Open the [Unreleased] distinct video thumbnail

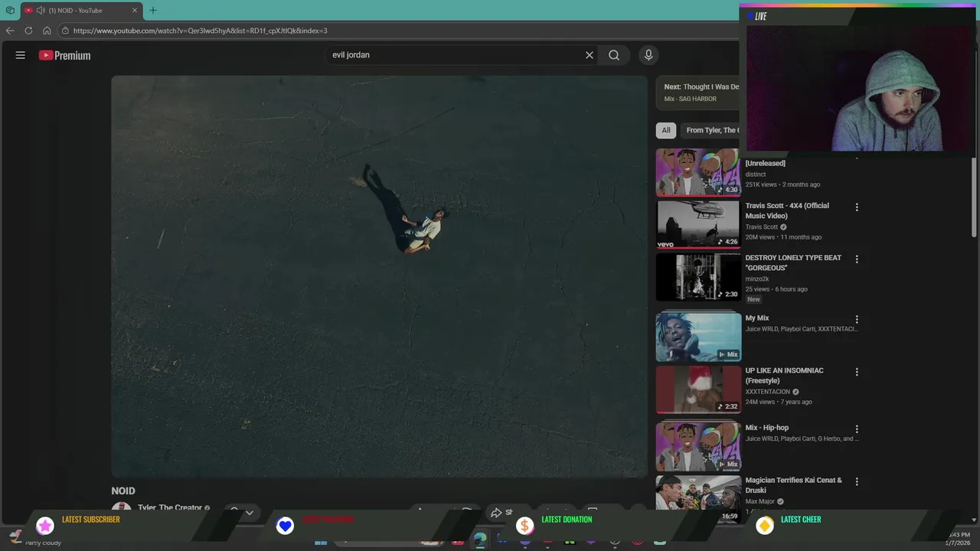(x=698, y=172)
